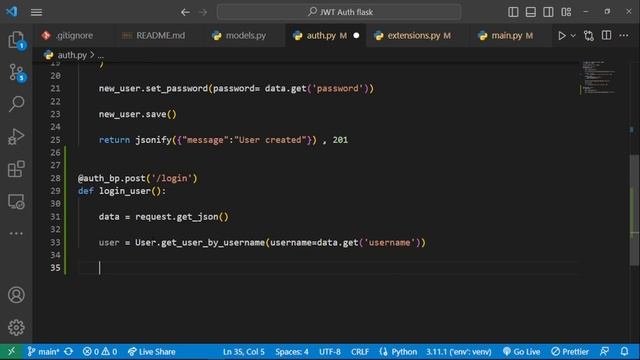The height and width of the screenshot is (360, 640).
Task: Open errors and warnings problems panel
Action: point(100,351)
